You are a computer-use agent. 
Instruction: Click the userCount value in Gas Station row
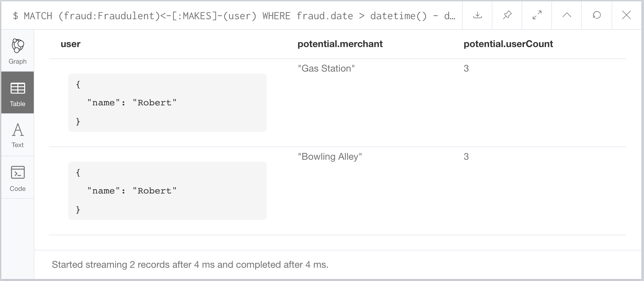click(466, 69)
